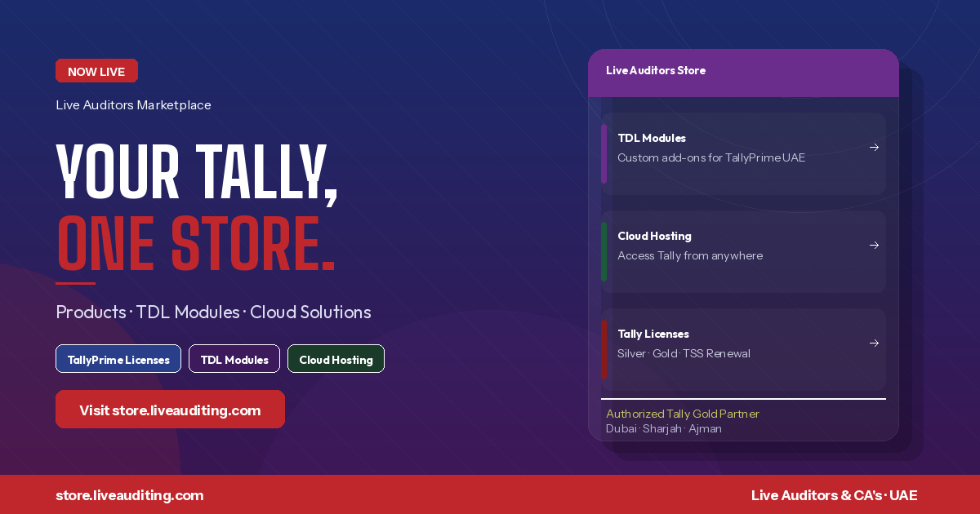Image resolution: width=980 pixels, height=514 pixels.
Task: Click 'Custom add-ons for TallyPrime UAE' text
Action: point(711,157)
